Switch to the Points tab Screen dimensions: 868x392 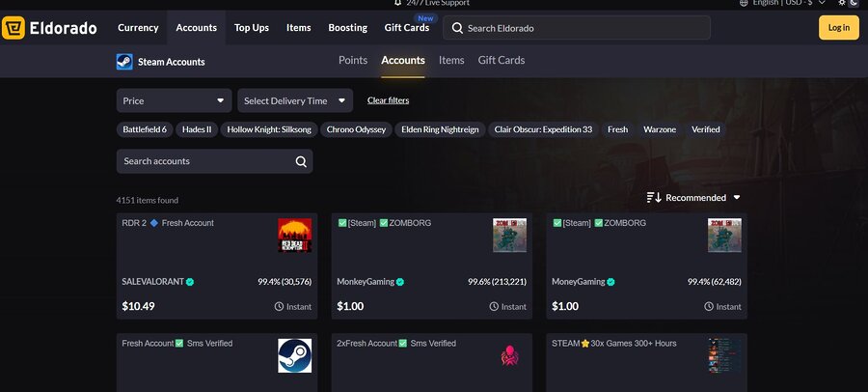coord(352,61)
